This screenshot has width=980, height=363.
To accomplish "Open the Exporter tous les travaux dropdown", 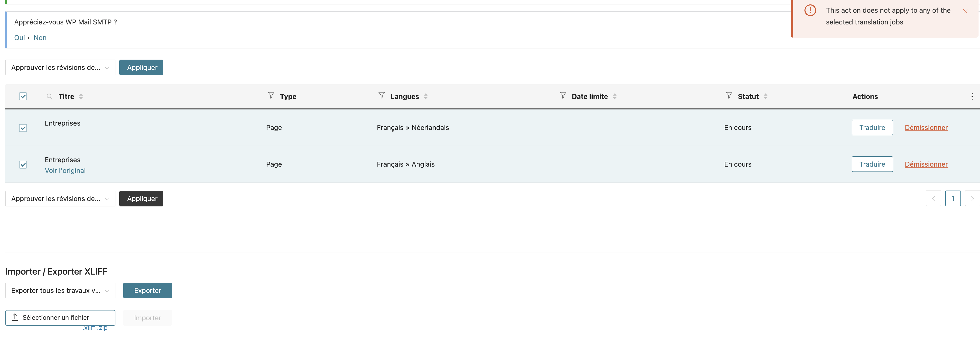I will pos(60,290).
